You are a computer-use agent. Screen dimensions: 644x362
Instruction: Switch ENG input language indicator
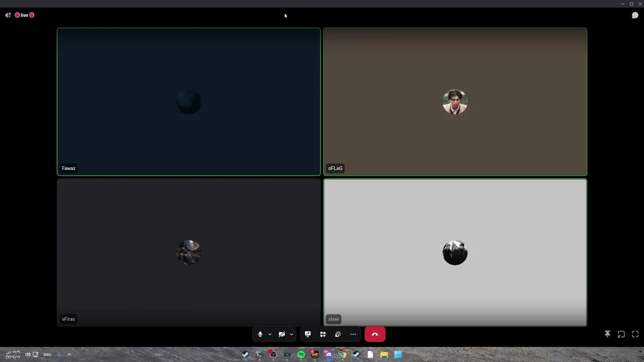[47, 354]
